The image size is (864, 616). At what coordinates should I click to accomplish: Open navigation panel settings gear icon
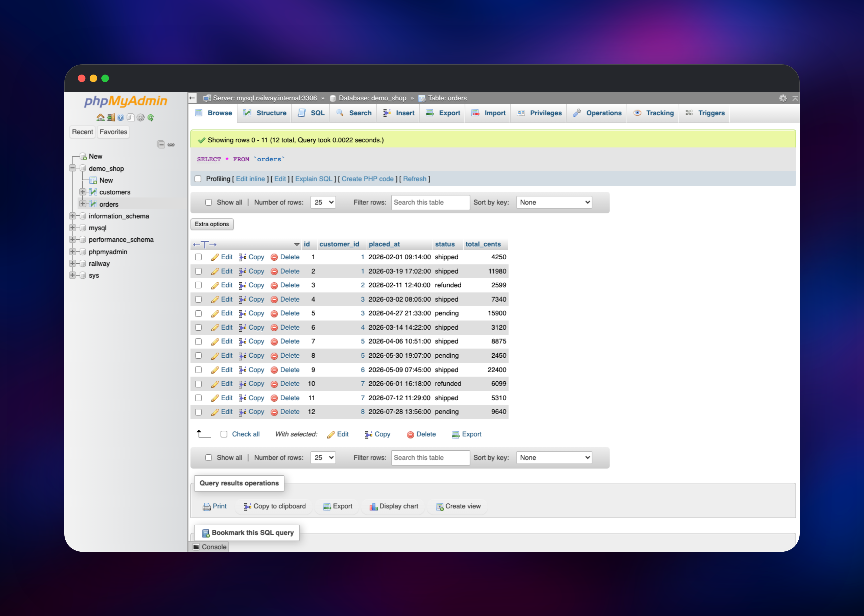click(140, 118)
